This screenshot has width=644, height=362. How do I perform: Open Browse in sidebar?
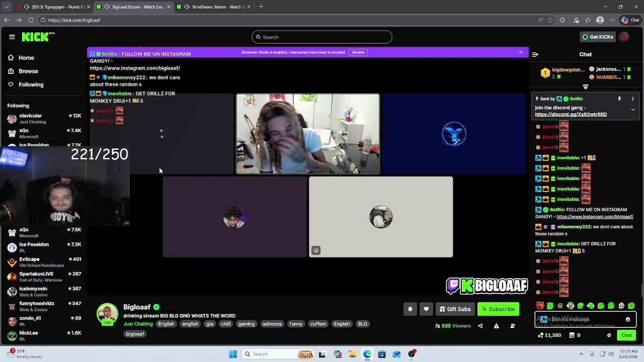point(28,71)
